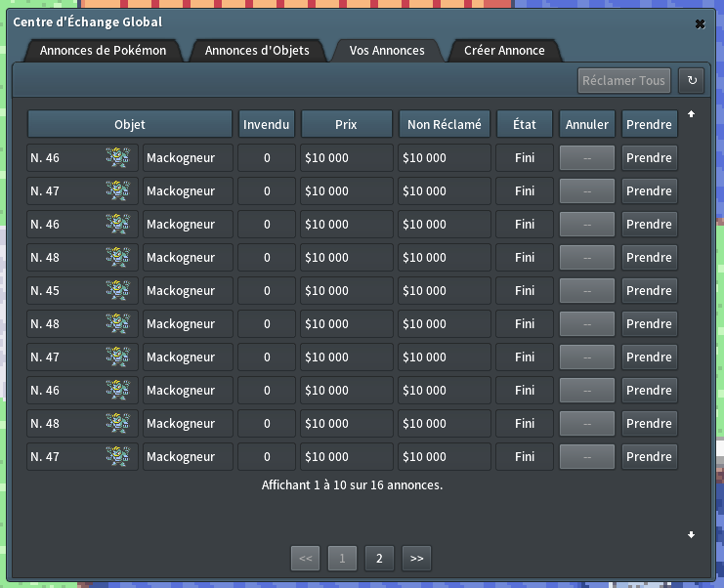
Task: Click the Mackogneur sprite in the first row
Action: 117,158
